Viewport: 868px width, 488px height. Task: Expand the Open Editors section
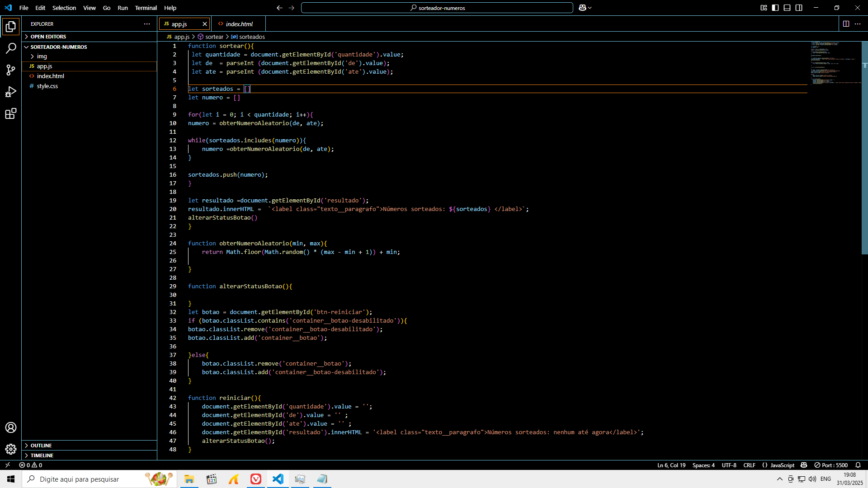pos(90,37)
